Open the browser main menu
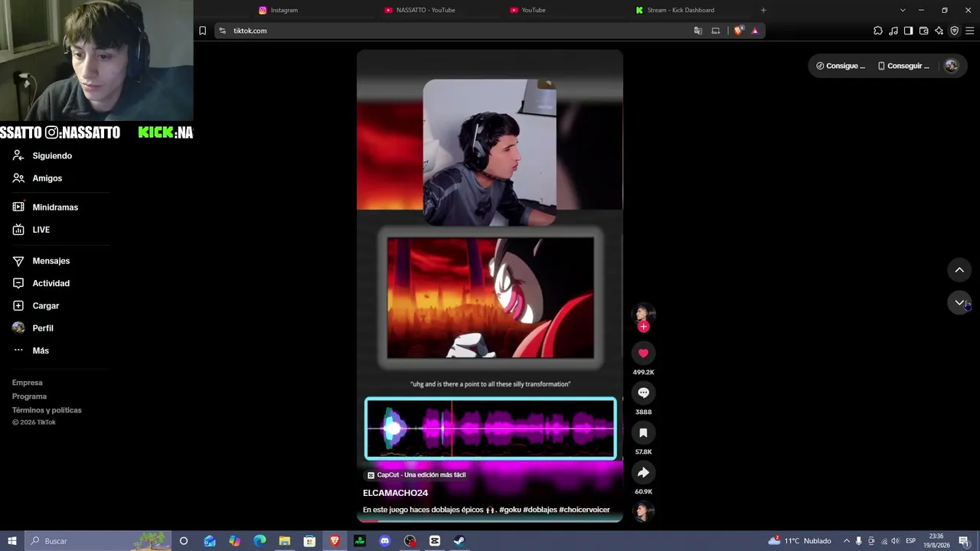 (x=970, y=31)
